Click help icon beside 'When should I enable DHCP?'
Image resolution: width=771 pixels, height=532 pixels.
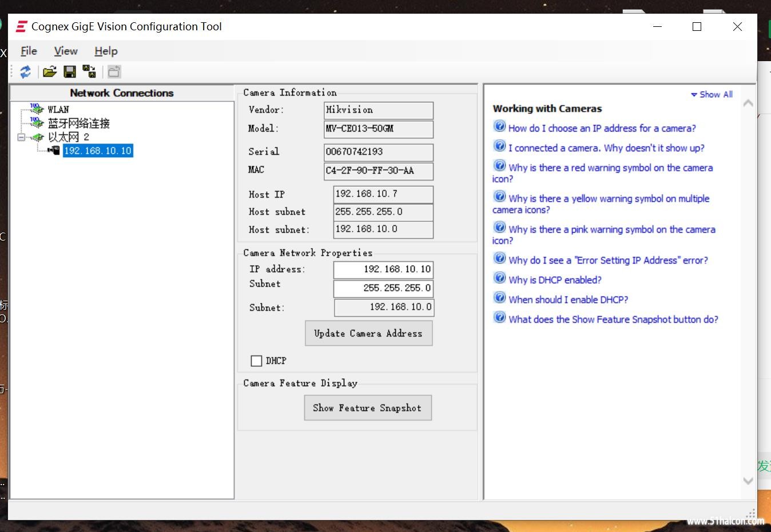[499, 298]
